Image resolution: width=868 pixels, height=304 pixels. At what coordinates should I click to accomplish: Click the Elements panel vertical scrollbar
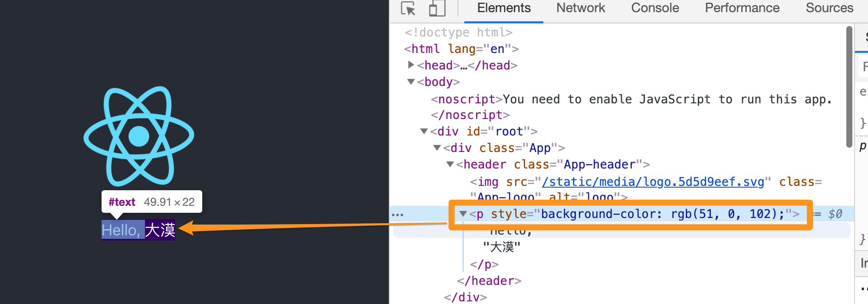[x=849, y=87]
